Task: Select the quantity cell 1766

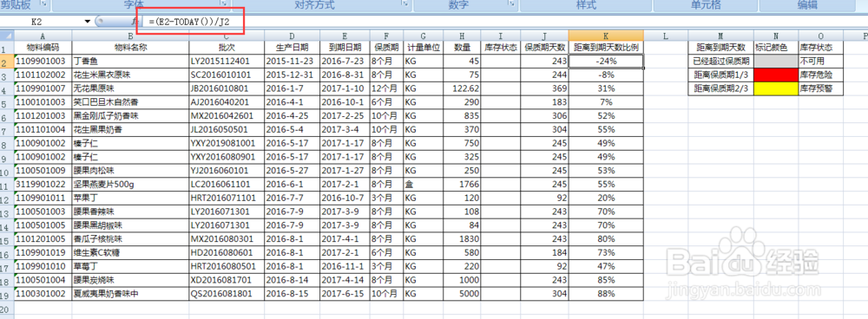Action: (x=462, y=185)
